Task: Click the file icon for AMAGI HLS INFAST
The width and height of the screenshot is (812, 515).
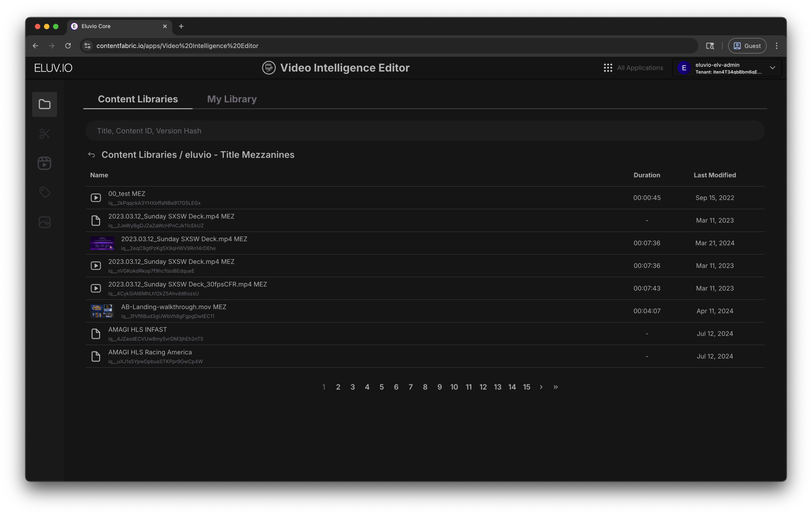Action: [96, 334]
